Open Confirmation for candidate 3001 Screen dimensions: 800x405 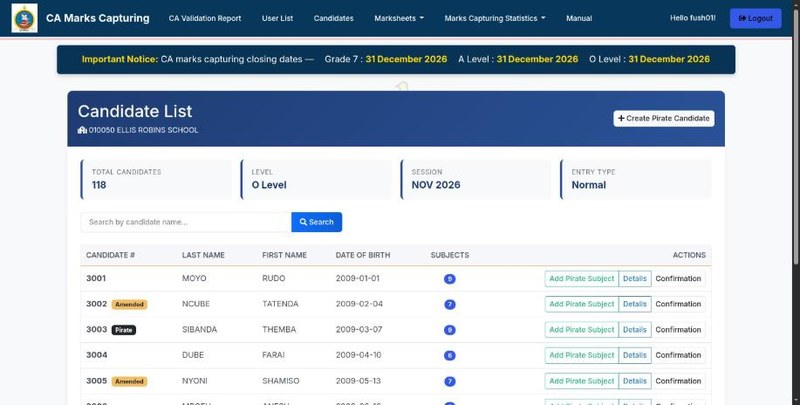pos(678,279)
